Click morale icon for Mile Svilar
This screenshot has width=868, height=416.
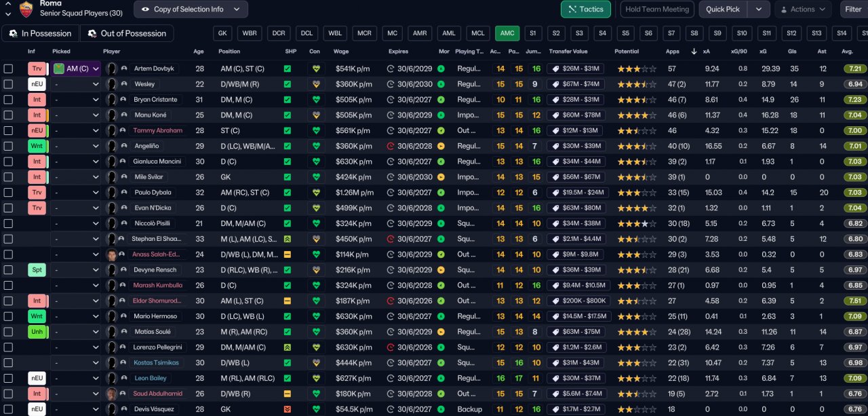pyautogui.click(x=441, y=177)
